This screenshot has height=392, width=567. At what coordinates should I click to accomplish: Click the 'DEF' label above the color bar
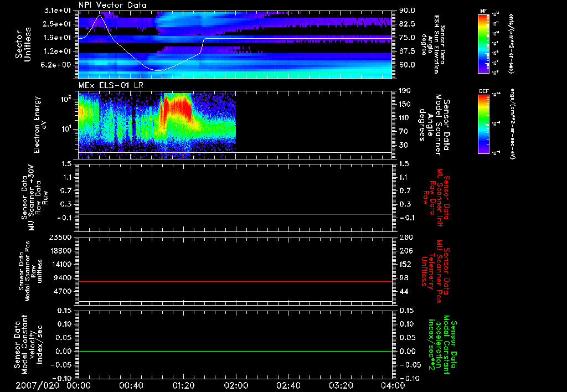point(484,91)
